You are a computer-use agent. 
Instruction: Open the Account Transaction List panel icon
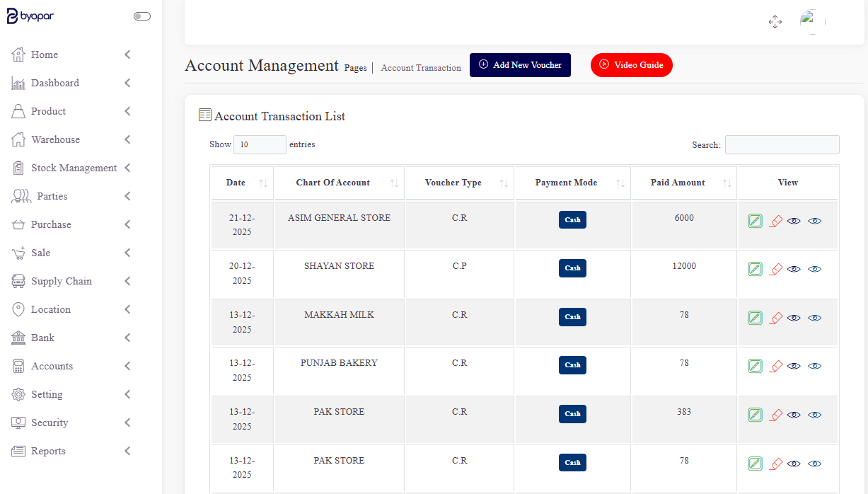coord(205,114)
